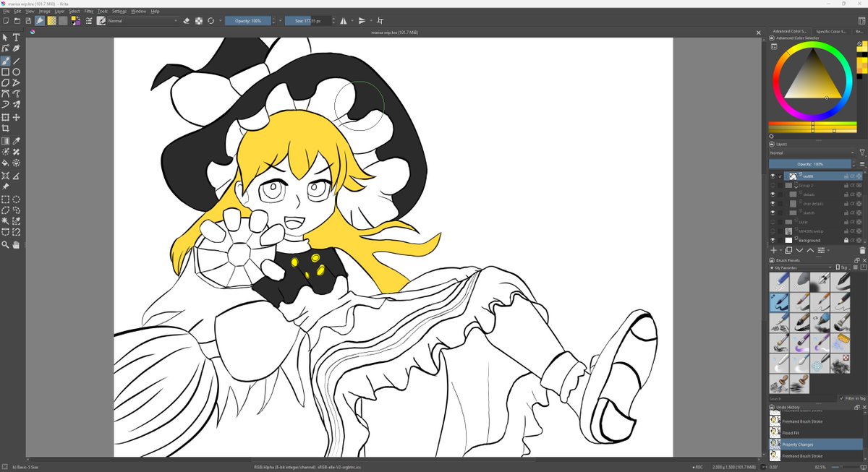The width and height of the screenshot is (868, 472).
Task: Select the Elliptical Selection tool
Action: click(16, 199)
